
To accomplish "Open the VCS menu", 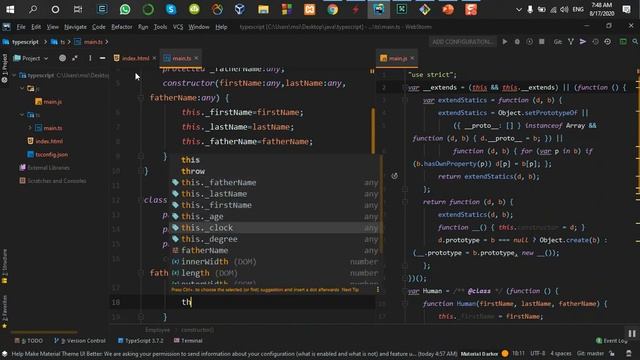I will (178, 27).
